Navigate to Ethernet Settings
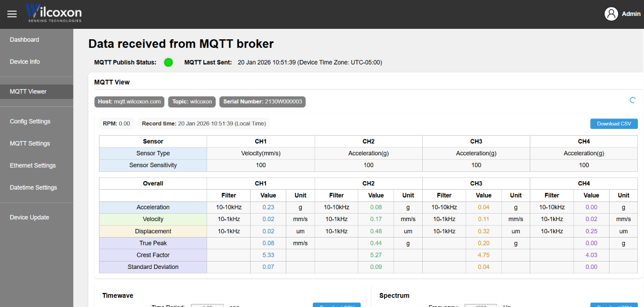The height and width of the screenshot is (307, 644). click(33, 166)
